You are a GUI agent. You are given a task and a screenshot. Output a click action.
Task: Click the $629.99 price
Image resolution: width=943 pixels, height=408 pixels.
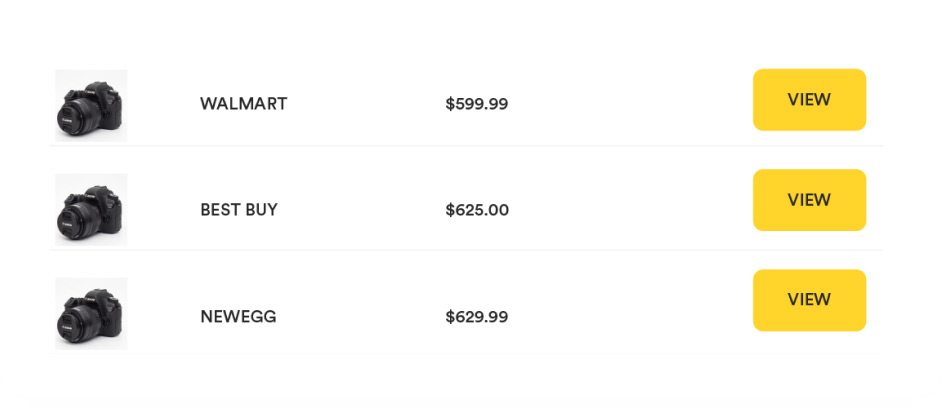pyautogui.click(x=477, y=317)
